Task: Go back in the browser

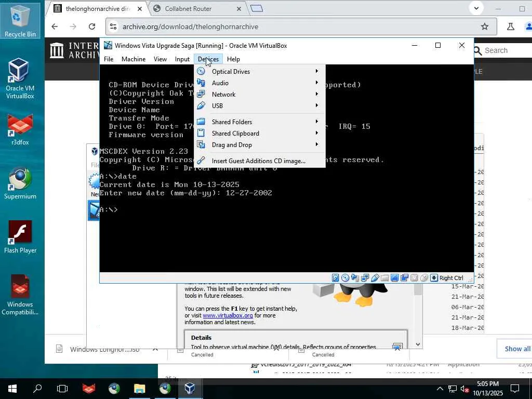Action: [x=55, y=26]
